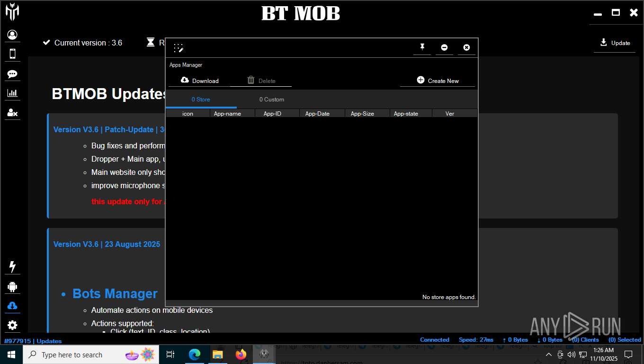Image resolution: width=644 pixels, height=364 pixels.
Task: Open the blocked users sidebar icon
Action: tap(12, 113)
